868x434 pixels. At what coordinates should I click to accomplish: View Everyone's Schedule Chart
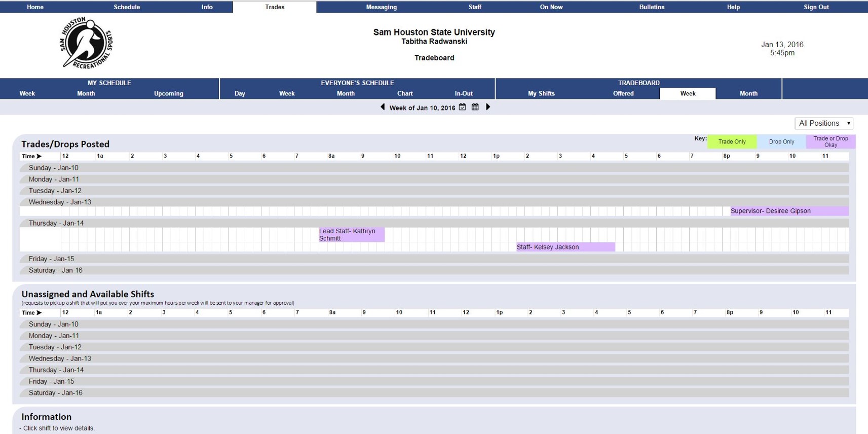405,93
